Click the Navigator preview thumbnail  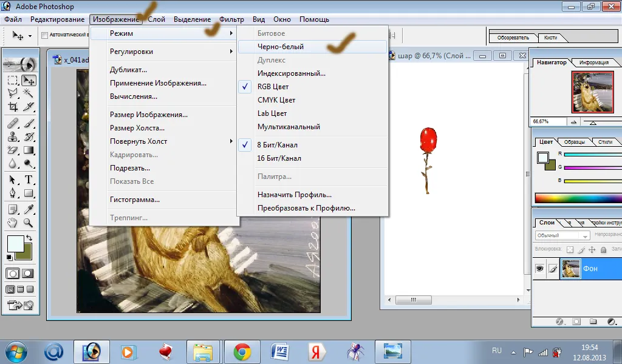point(592,92)
